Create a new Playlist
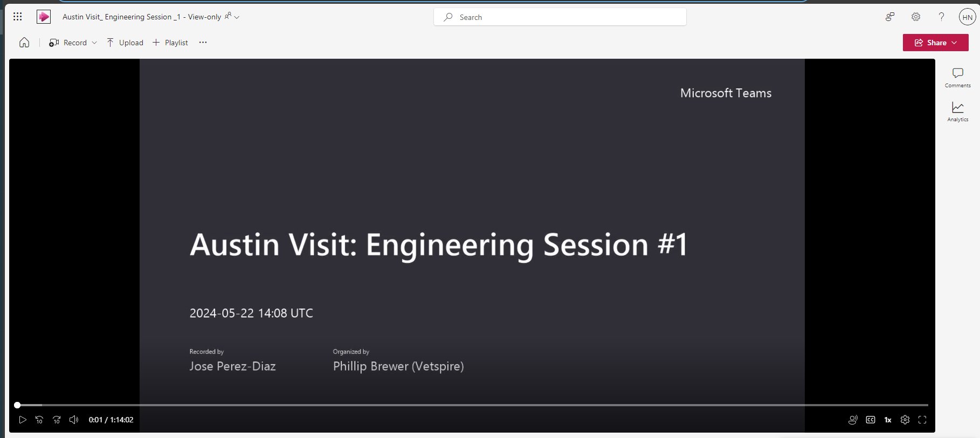This screenshot has height=438, width=980. click(170, 43)
